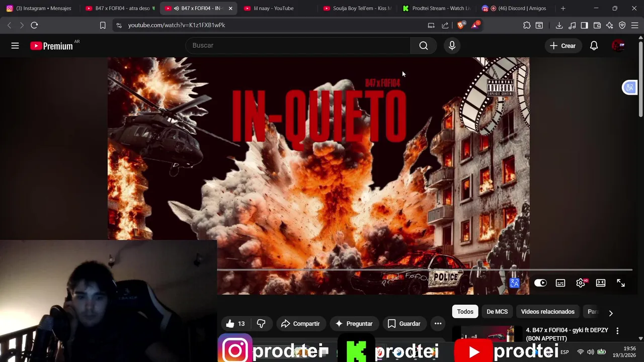
Task: Open more actions below the video
Action: pos(438,324)
